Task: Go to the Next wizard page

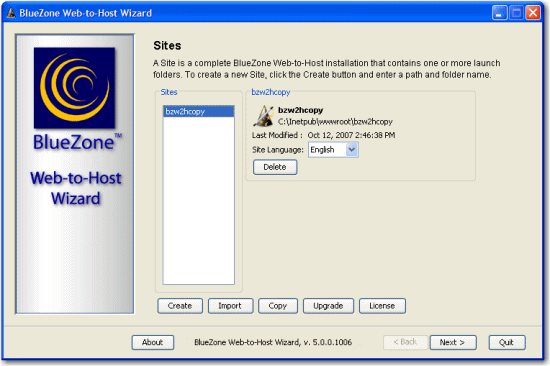Action: point(453,342)
